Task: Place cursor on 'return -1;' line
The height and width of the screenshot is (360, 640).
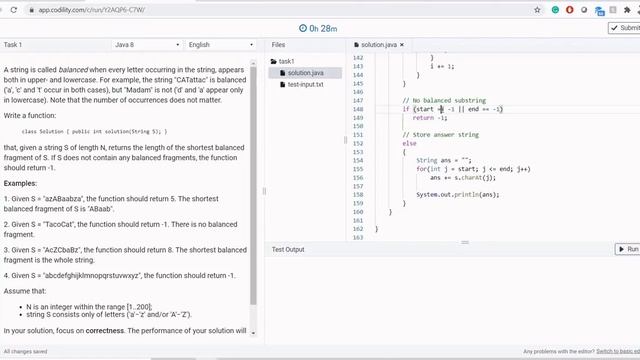Action: point(430,118)
